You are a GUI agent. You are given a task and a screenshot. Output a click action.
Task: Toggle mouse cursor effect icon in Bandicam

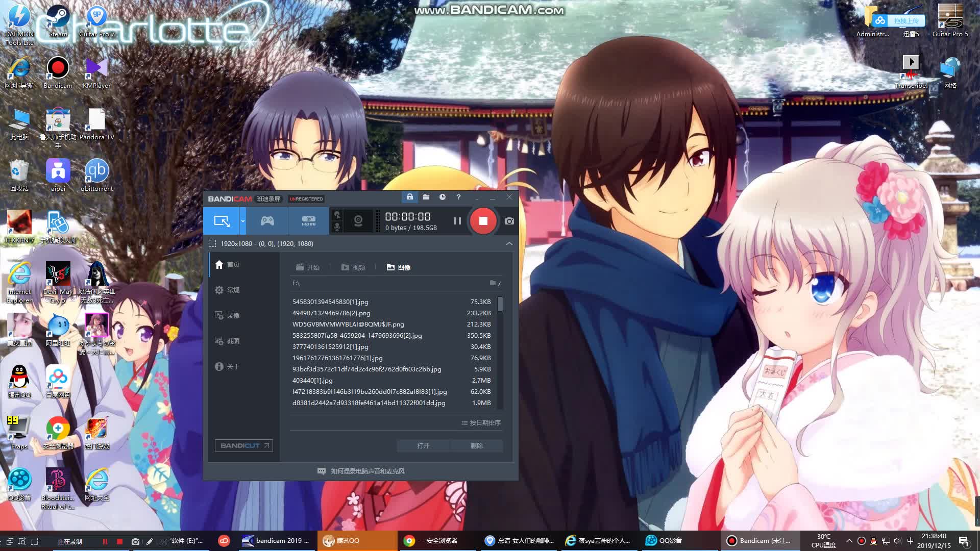337,215
